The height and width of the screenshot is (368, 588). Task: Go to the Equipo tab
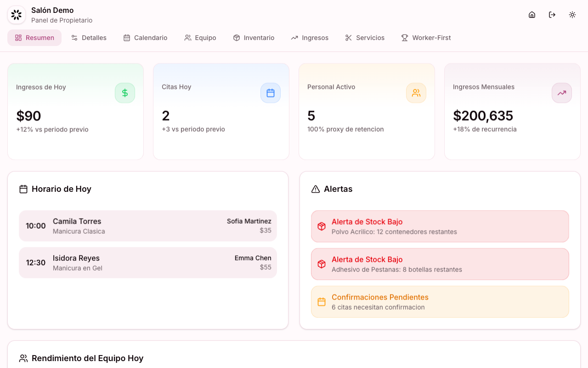point(200,38)
